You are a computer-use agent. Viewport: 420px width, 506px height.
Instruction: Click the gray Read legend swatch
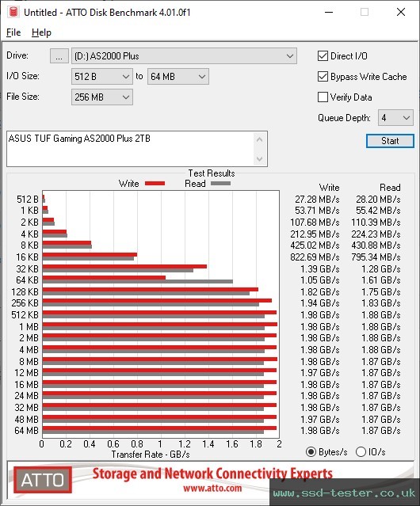pyautogui.click(x=220, y=184)
